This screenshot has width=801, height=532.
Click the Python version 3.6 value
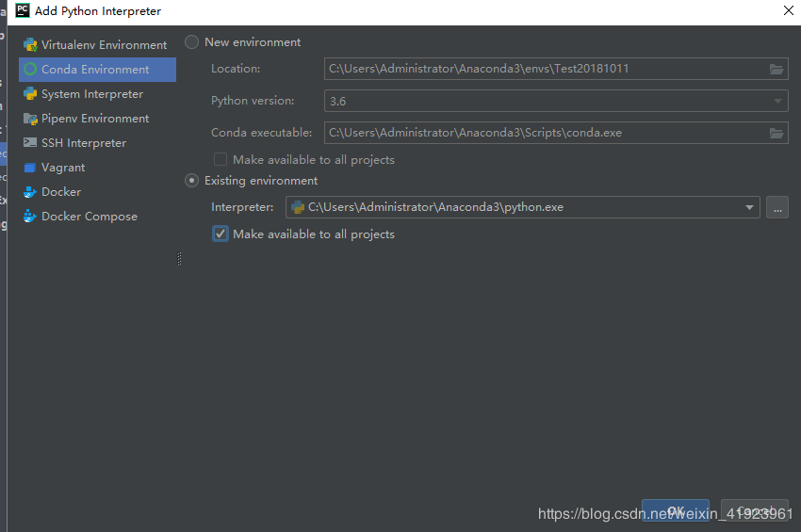337,101
